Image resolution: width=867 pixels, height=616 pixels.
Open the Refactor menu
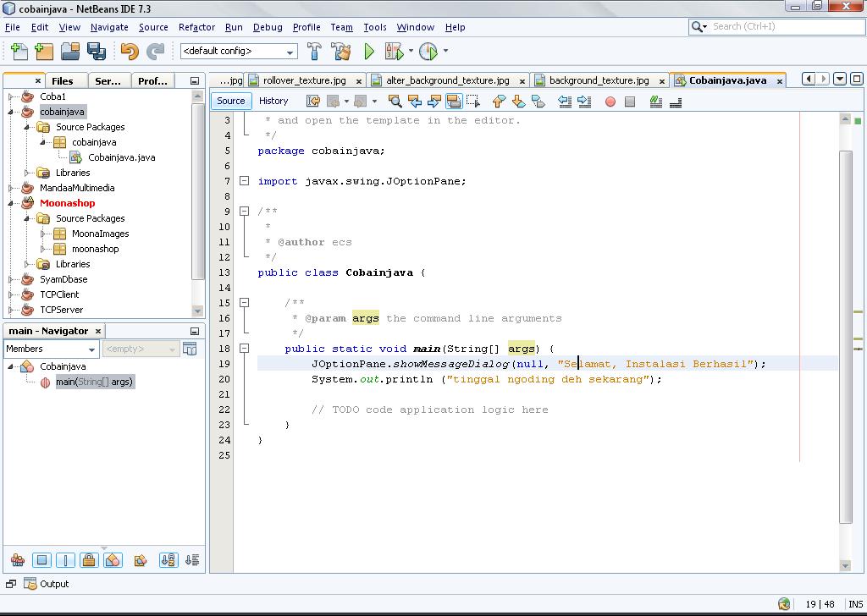coord(196,27)
